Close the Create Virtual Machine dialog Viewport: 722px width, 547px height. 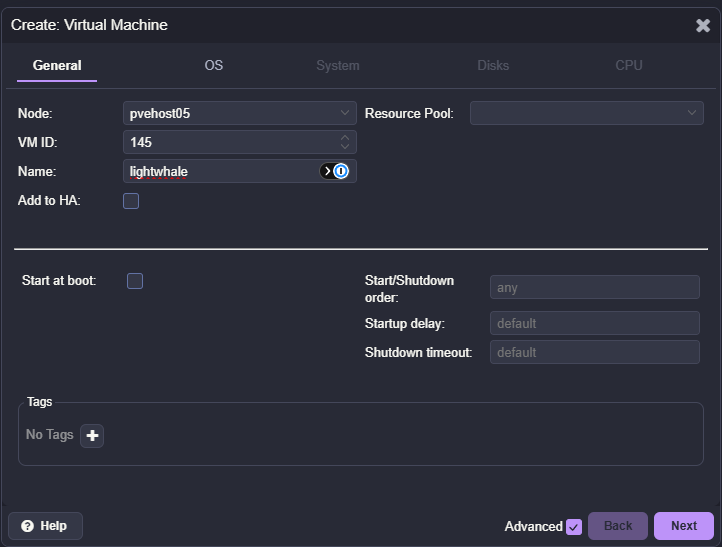click(x=702, y=25)
